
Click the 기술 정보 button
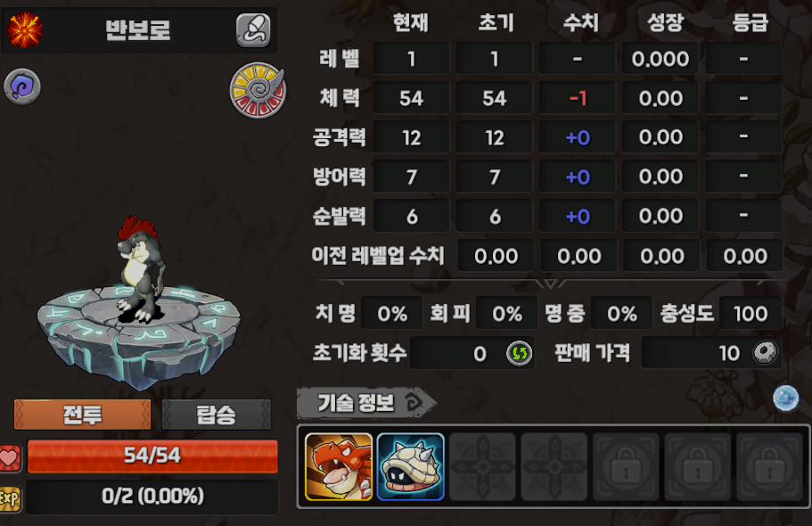click(365, 403)
